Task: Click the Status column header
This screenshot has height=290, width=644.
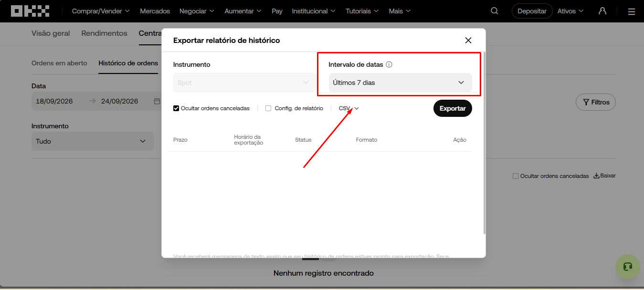Action: tap(303, 140)
